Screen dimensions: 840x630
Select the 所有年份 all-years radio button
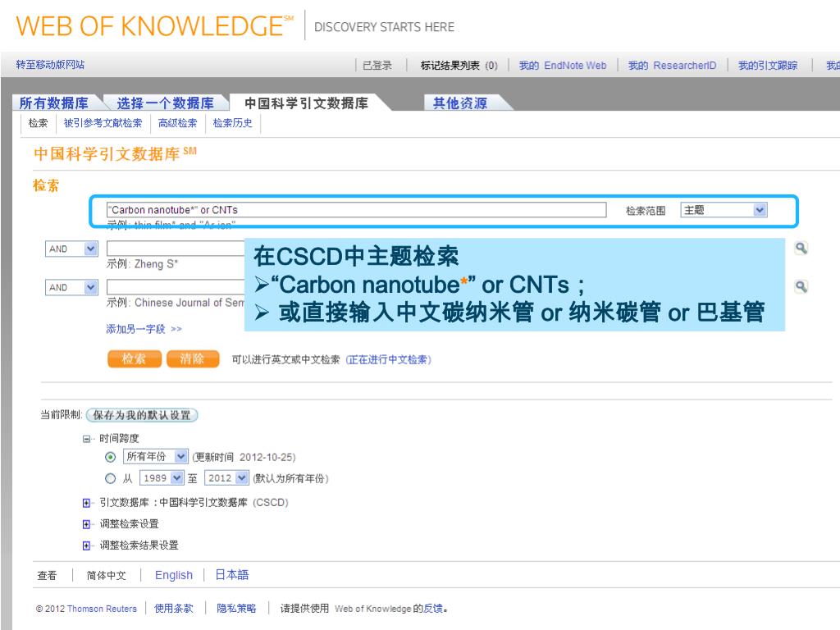point(111,457)
